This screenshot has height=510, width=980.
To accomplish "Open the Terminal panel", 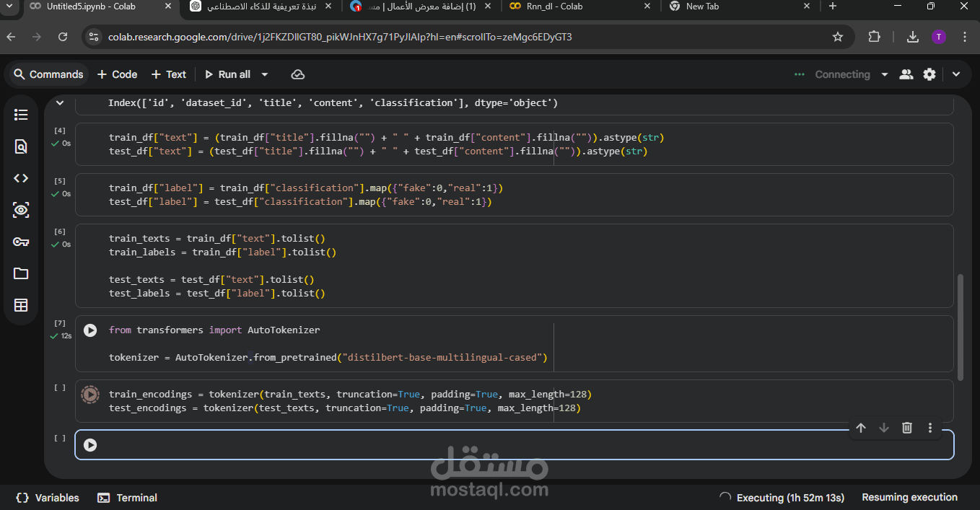I will (128, 498).
